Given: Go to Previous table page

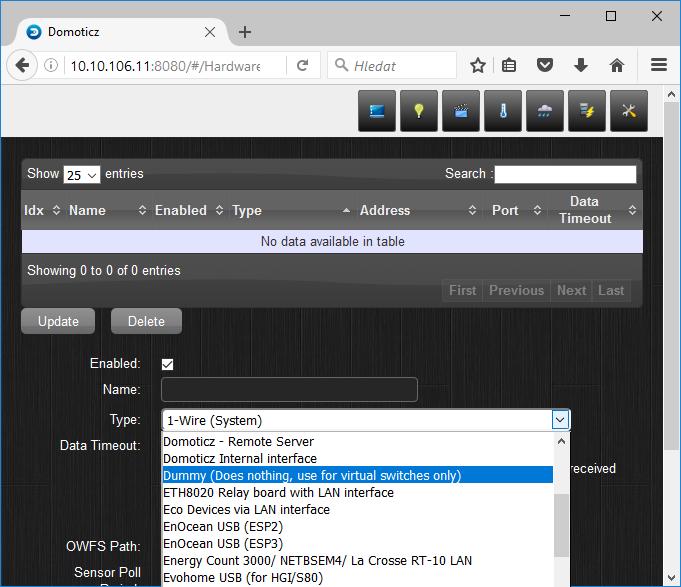Looking at the screenshot, I should coord(516,290).
